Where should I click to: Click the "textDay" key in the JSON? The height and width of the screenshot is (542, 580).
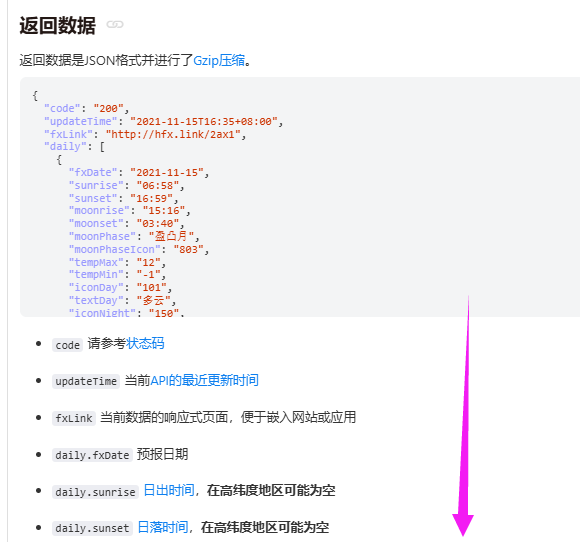(96, 300)
